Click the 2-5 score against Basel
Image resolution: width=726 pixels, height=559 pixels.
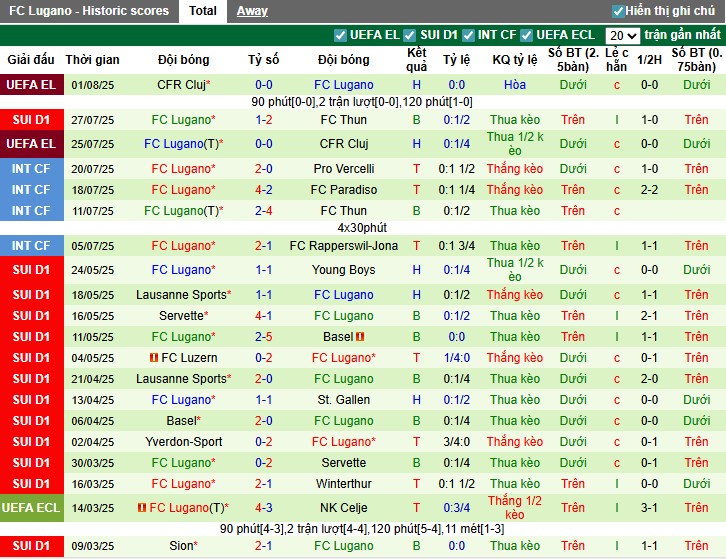click(263, 337)
